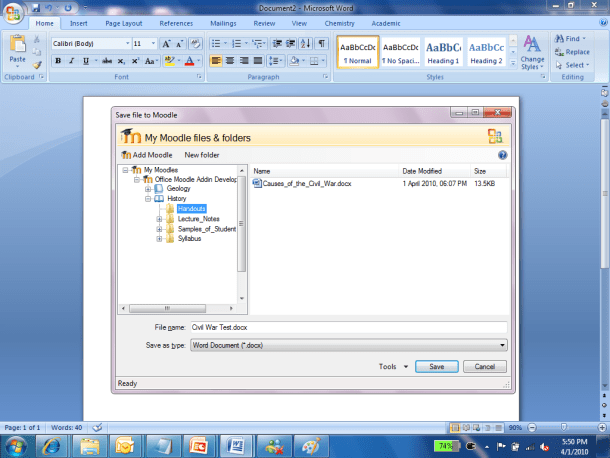Click the Save icon in Quick Access toolbar
This screenshot has width=610, height=458.
[35, 8]
